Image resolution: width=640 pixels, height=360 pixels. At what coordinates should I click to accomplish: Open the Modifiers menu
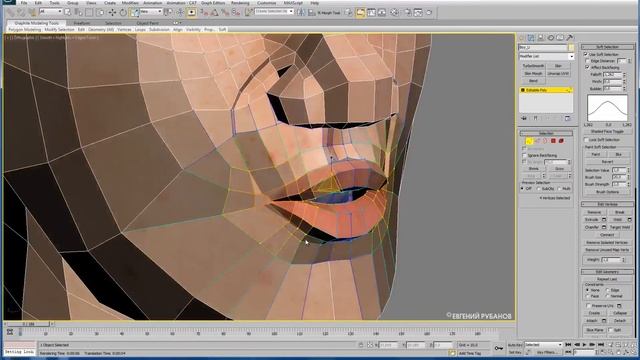pos(130,3)
